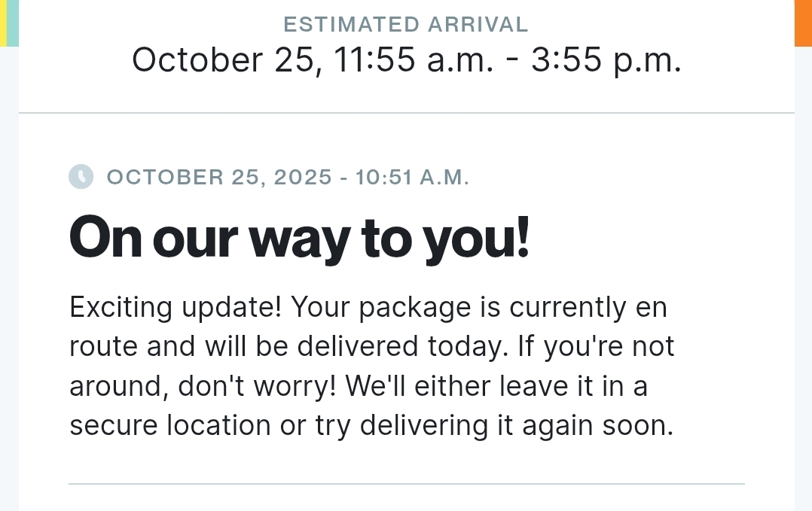Viewport: 812px width, 511px height.
Task: Click "October 25," in the estimated arrival line
Action: pos(227,59)
